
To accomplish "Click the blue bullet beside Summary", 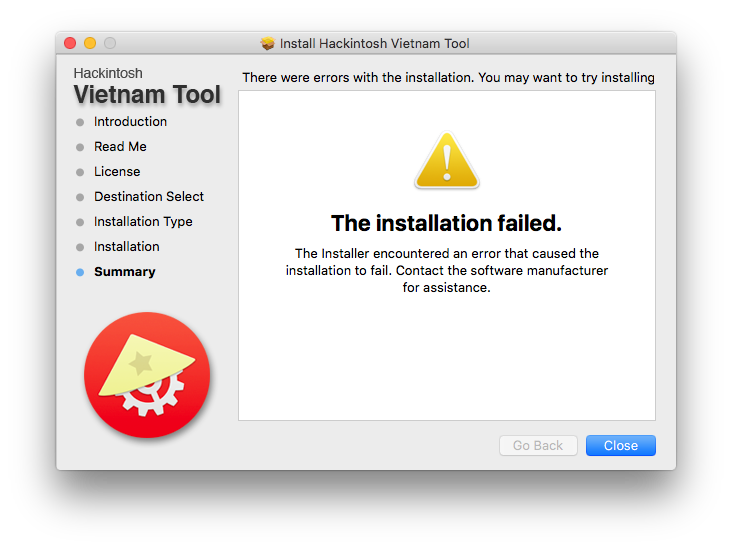I will click(80, 272).
